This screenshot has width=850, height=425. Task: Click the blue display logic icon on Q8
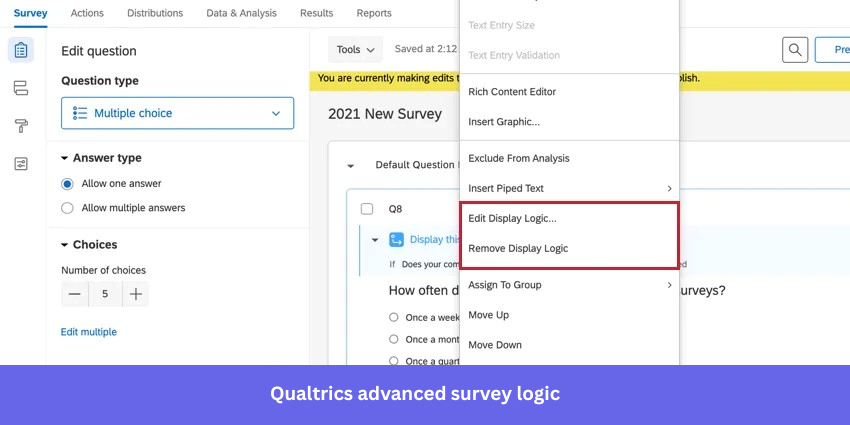(396, 240)
